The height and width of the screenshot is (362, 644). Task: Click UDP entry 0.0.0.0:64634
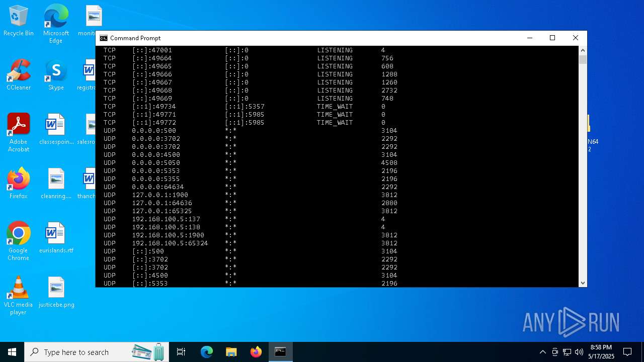pos(158,187)
